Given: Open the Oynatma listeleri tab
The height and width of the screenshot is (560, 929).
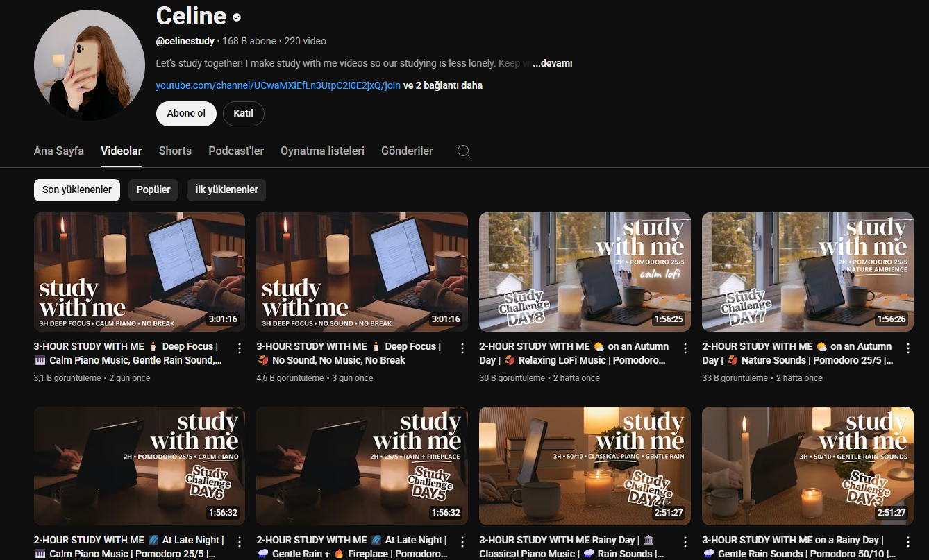Looking at the screenshot, I should point(322,151).
